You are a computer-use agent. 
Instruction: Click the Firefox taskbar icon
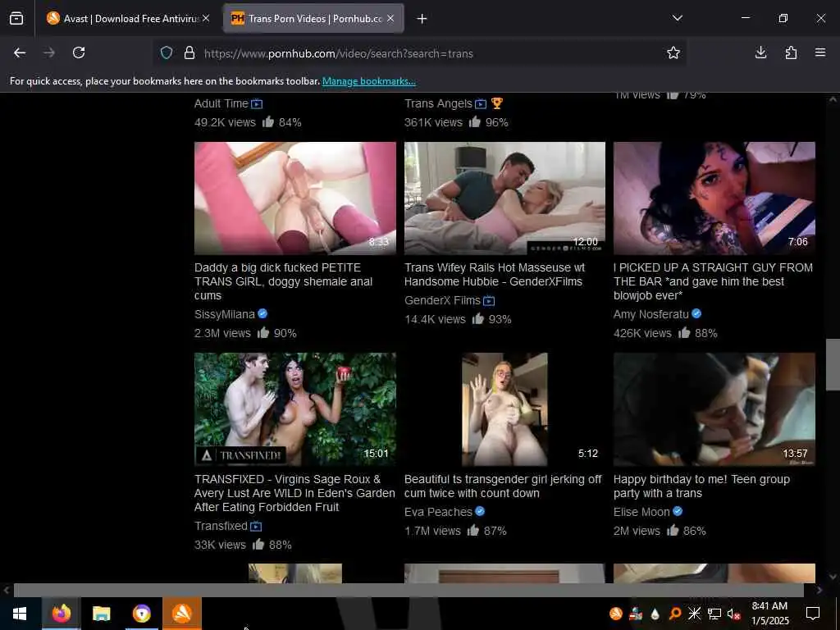[61, 614]
